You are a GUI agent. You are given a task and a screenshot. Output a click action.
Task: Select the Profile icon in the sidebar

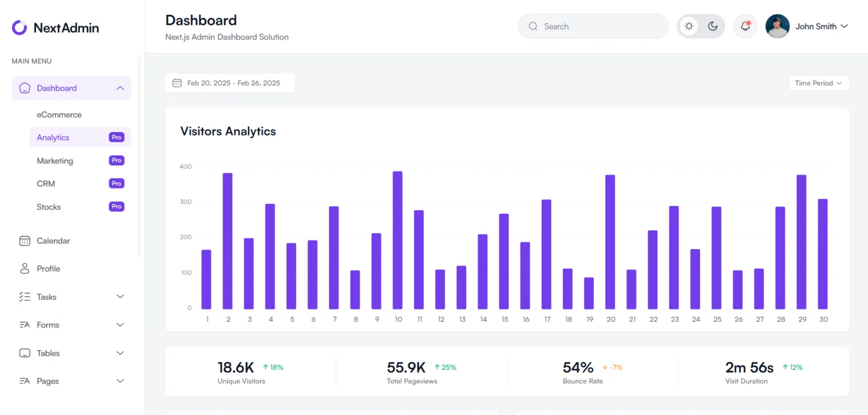tap(25, 268)
